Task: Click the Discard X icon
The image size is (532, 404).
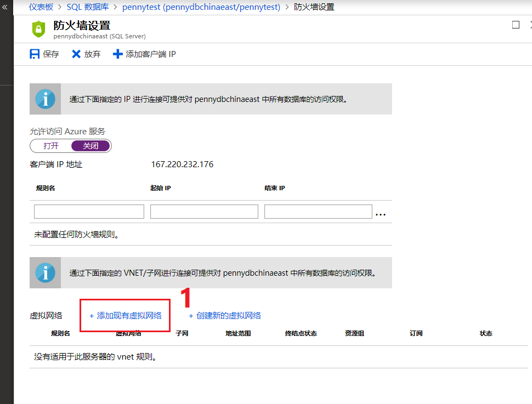Action: coord(76,54)
